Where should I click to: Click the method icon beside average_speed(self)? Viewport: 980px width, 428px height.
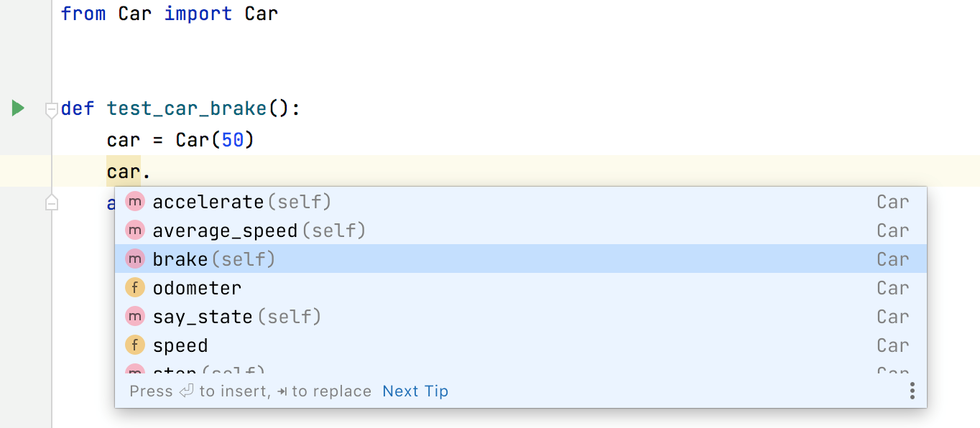coord(134,230)
